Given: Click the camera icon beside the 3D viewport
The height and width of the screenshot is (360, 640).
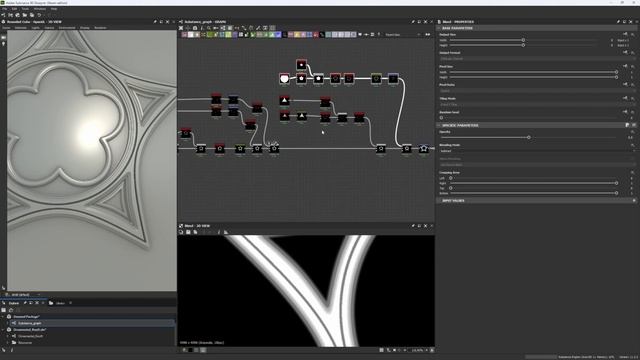Looking at the screenshot, I should pos(4,38).
